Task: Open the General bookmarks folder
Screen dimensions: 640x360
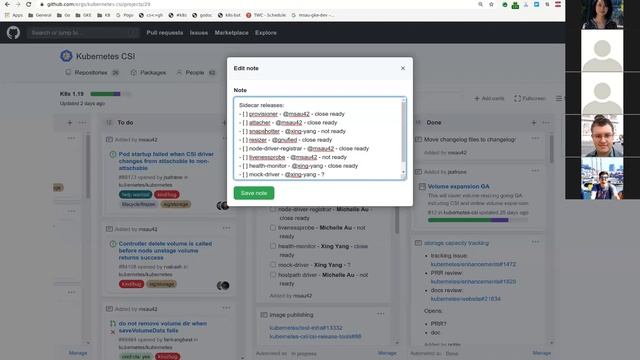Action: 40,15
